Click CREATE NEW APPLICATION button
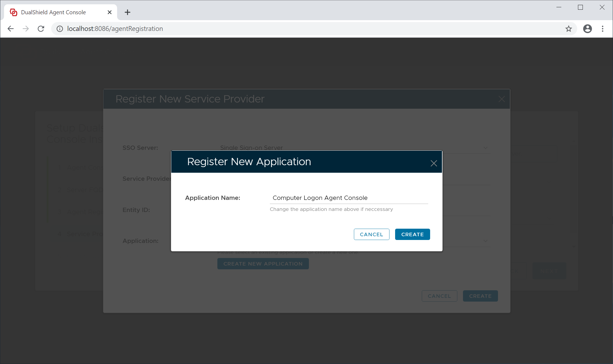This screenshot has height=364, width=613. pyautogui.click(x=263, y=264)
